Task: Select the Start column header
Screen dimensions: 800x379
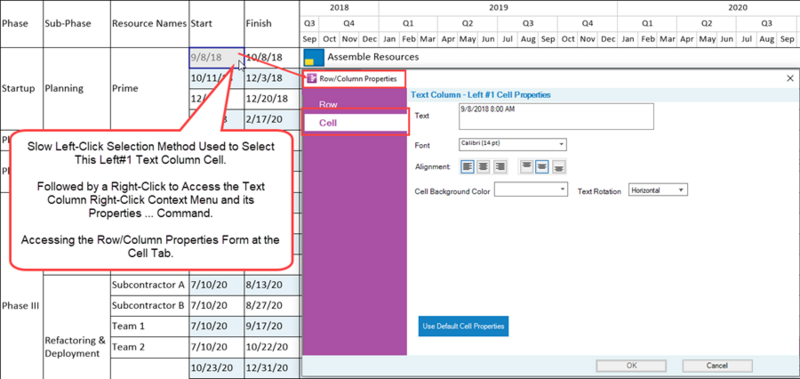Action: (x=216, y=23)
